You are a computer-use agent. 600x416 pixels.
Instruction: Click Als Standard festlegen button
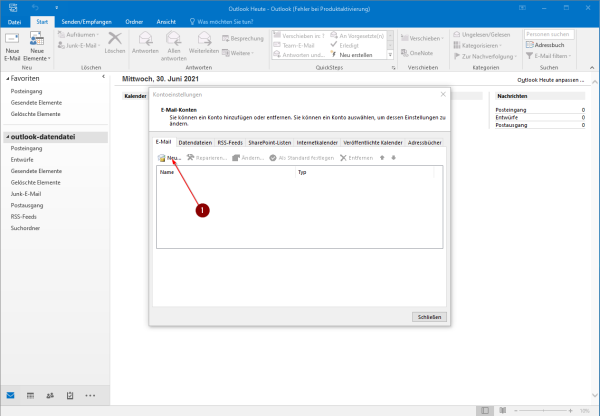302,158
